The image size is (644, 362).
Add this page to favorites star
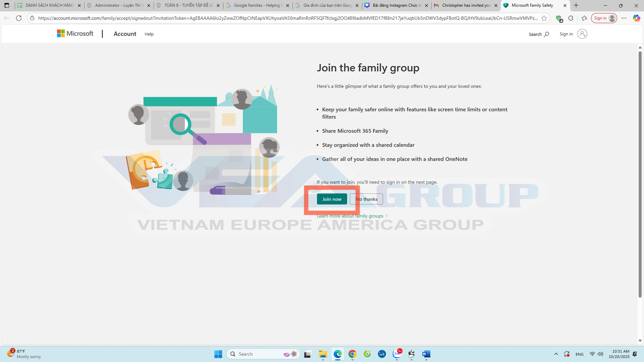pos(544,18)
